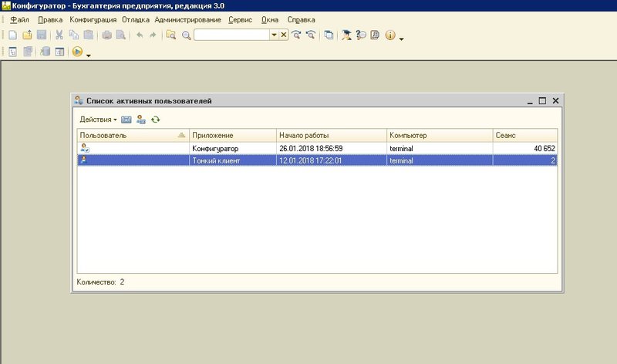Open the Окна menu
This screenshot has height=364, width=617.
269,20
